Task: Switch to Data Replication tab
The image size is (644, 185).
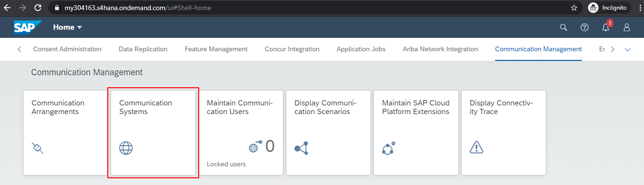Action: point(143,49)
